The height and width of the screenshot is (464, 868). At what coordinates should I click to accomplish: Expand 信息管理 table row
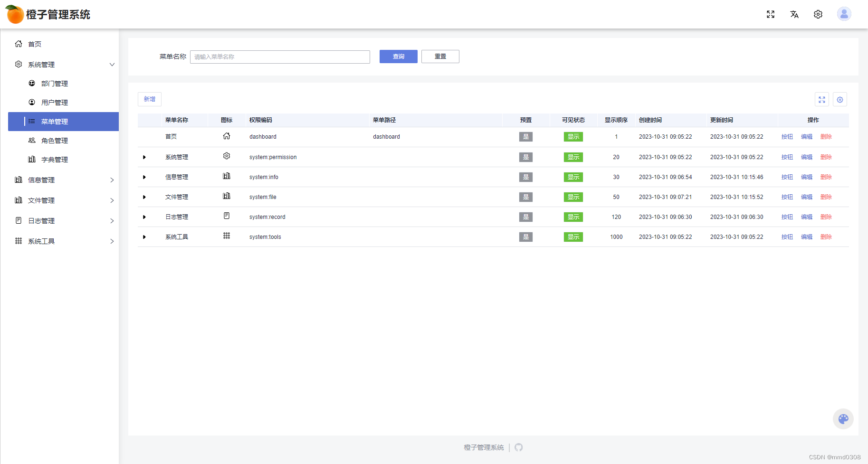click(144, 177)
